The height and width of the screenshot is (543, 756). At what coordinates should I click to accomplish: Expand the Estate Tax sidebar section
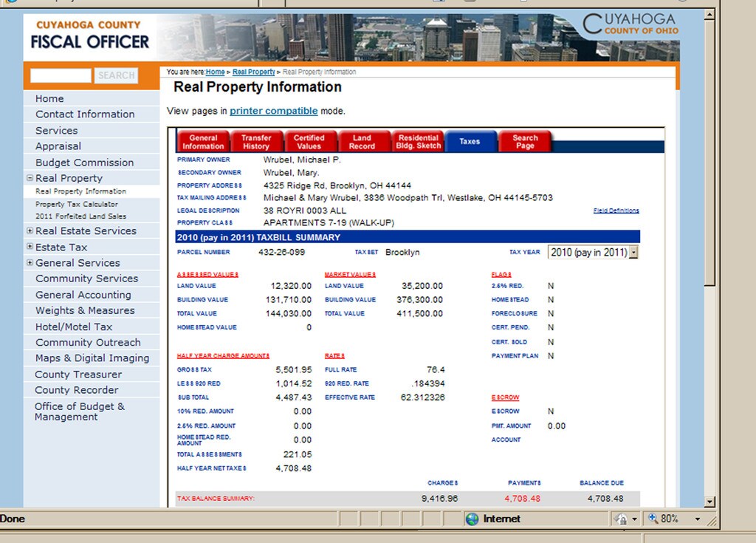click(x=30, y=247)
